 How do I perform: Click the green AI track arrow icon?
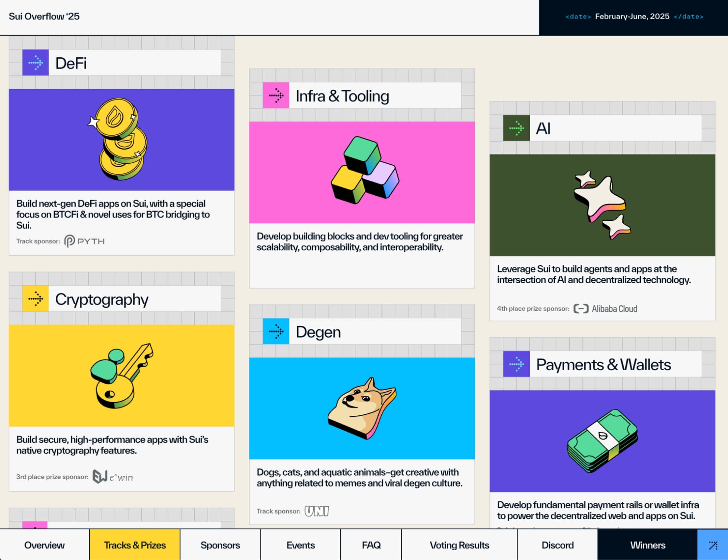tap(516, 128)
